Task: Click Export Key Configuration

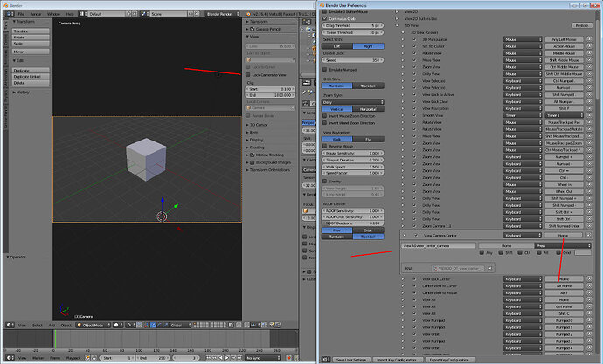Action: pos(450,360)
